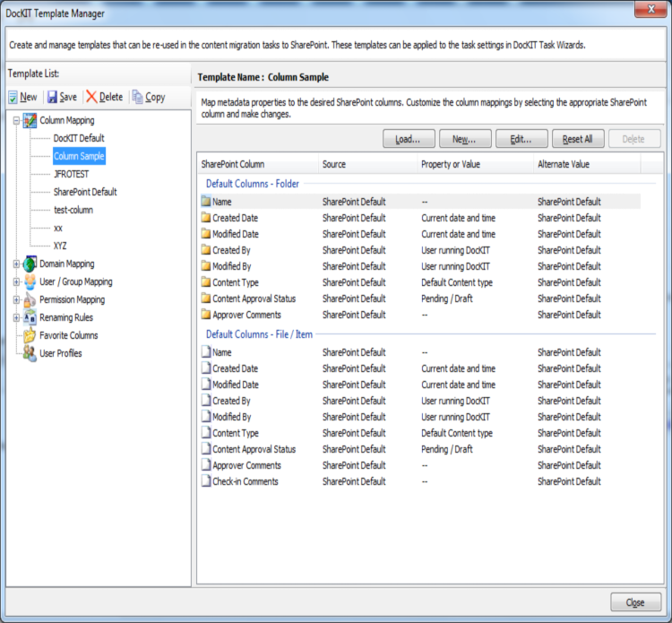This screenshot has height=623, width=672.
Task: Select the User Profiles icon
Action: click(x=30, y=353)
